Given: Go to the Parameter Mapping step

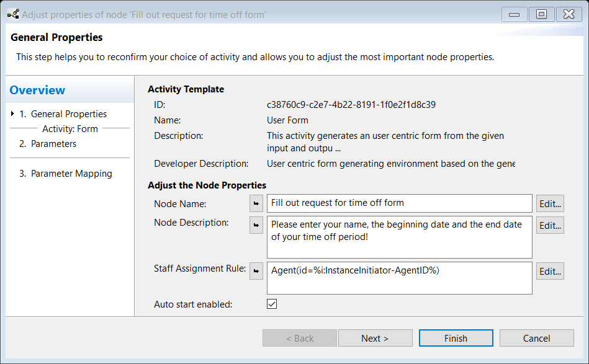Looking at the screenshot, I should tap(71, 174).
